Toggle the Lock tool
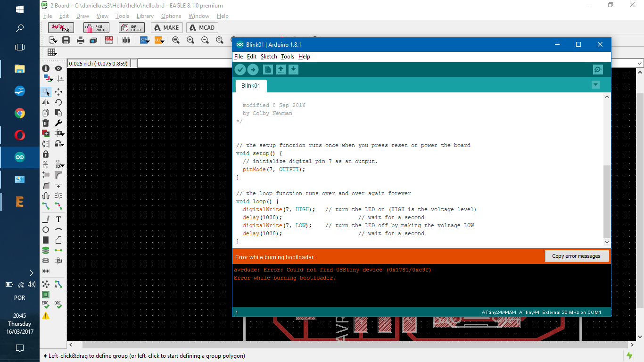 coord(46,154)
